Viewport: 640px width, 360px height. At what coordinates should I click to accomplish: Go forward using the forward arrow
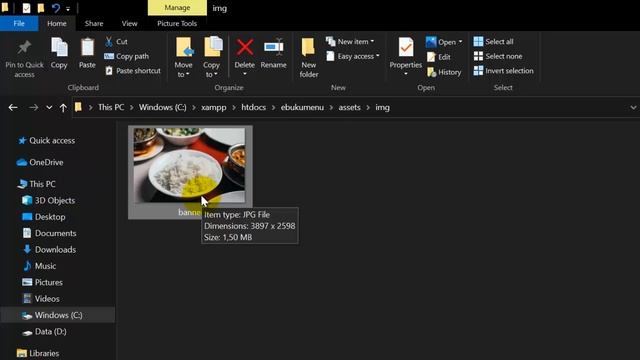tap(33, 107)
